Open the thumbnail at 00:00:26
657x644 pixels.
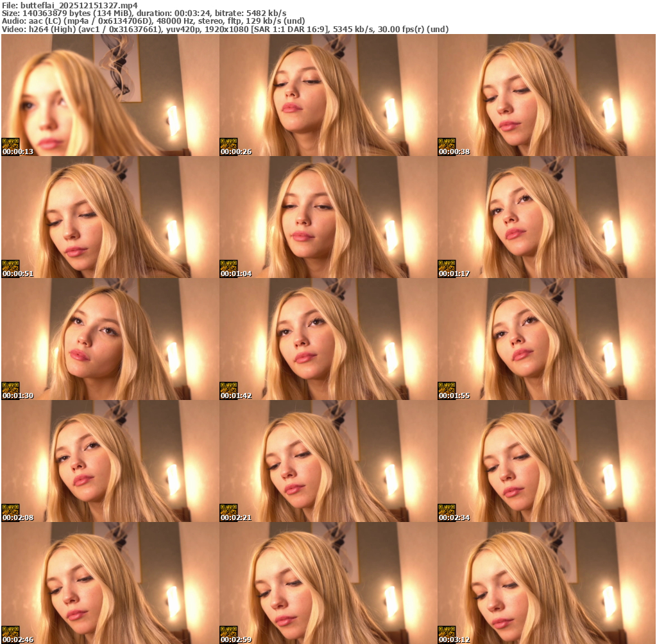click(x=328, y=95)
